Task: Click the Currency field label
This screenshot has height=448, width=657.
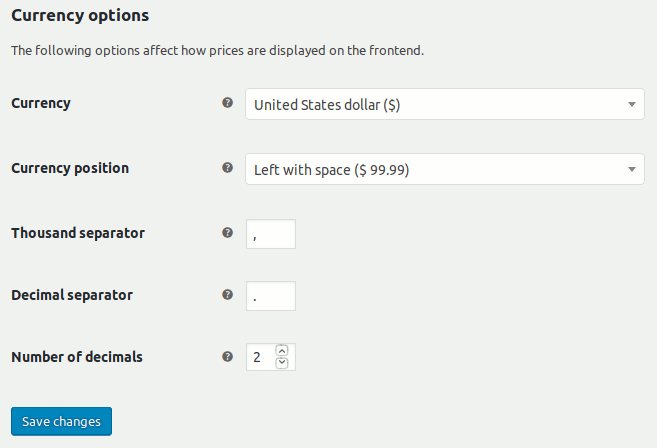Action: pyautogui.click(x=41, y=103)
